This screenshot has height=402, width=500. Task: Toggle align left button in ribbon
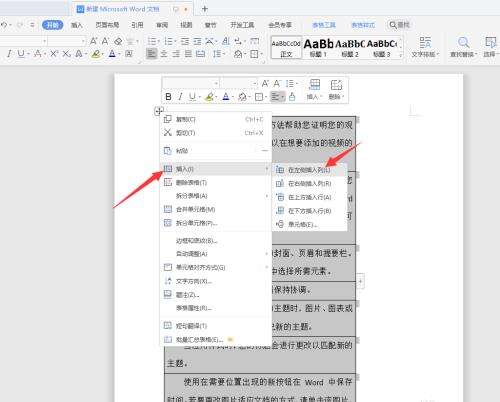click(x=152, y=54)
